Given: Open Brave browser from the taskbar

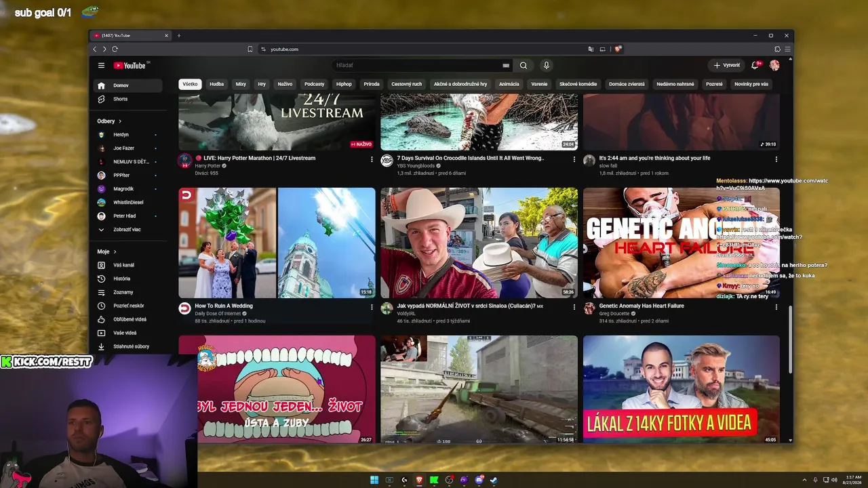Looking at the screenshot, I should click(x=419, y=481).
